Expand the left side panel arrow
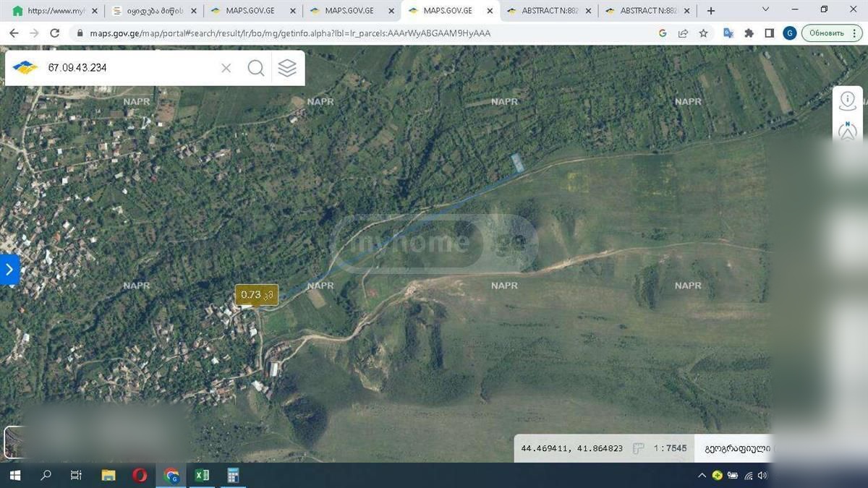Viewport: 868px width, 488px height. [x=9, y=270]
